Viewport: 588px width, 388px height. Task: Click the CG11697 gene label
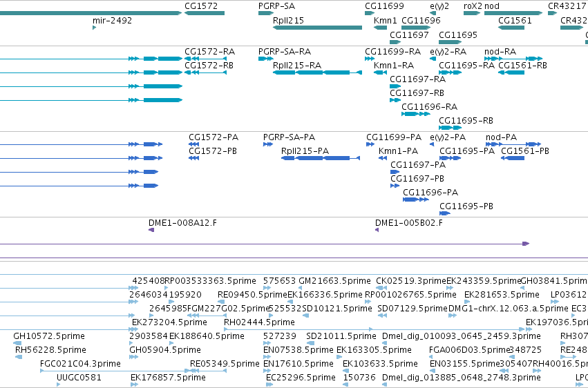pyautogui.click(x=409, y=35)
